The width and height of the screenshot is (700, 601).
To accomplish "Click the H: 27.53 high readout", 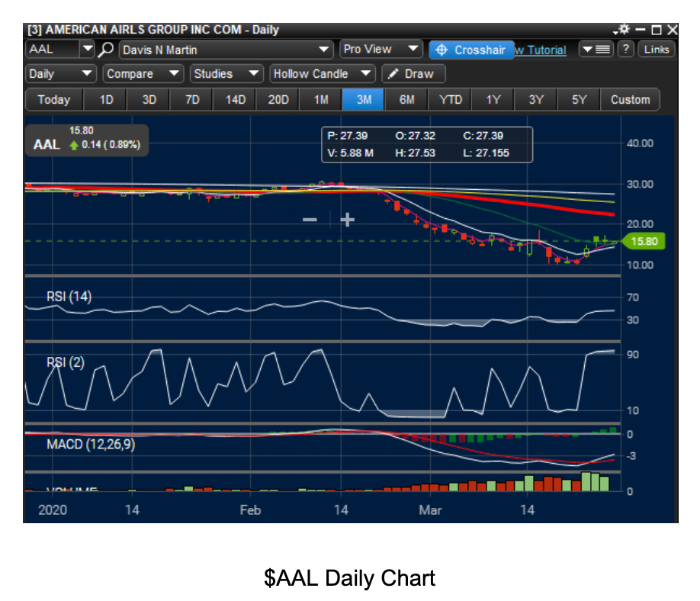I will (x=415, y=153).
